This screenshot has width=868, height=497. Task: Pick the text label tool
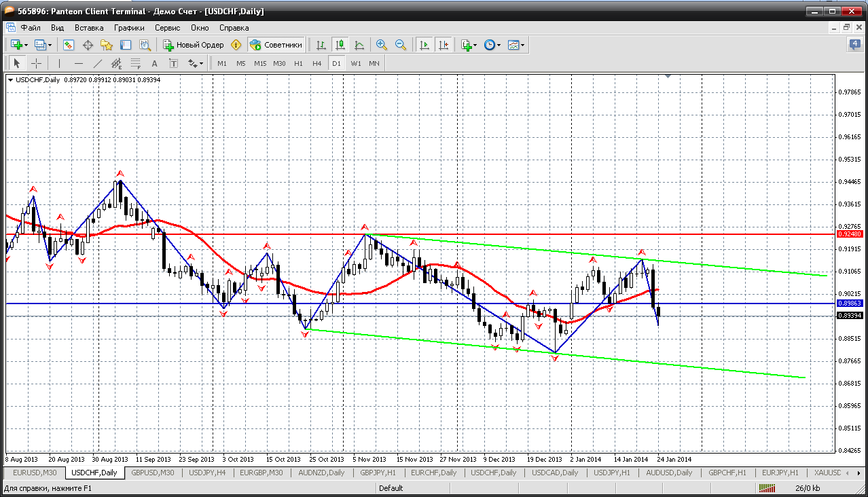[x=154, y=63]
